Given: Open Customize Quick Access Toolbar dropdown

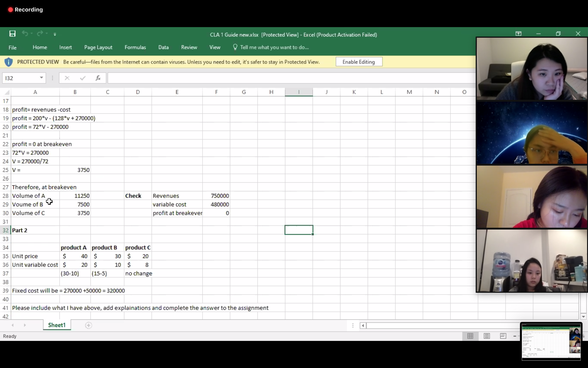Looking at the screenshot, I should (55, 34).
